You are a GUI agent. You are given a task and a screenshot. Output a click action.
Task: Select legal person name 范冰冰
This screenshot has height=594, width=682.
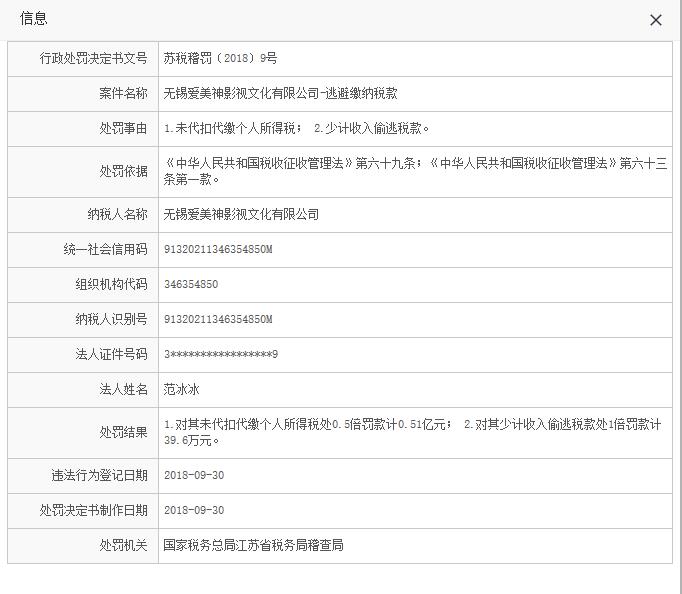(x=181, y=389)
